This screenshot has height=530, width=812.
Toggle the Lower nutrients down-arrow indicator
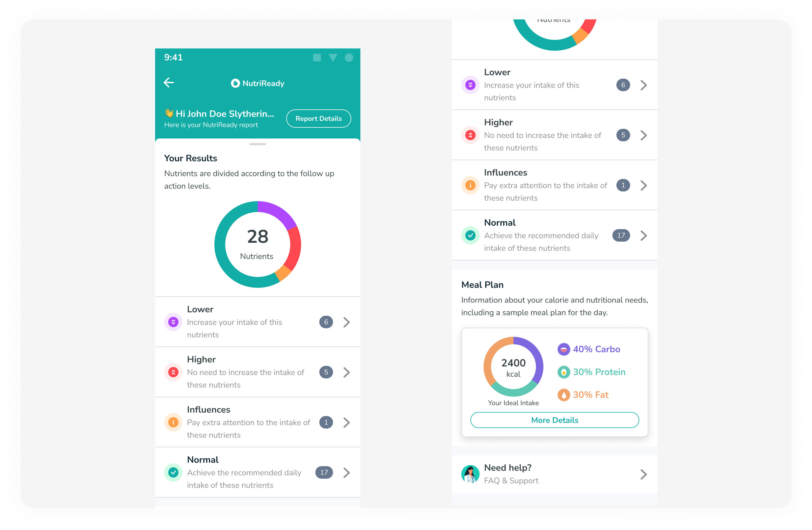[x=172, y=322]
